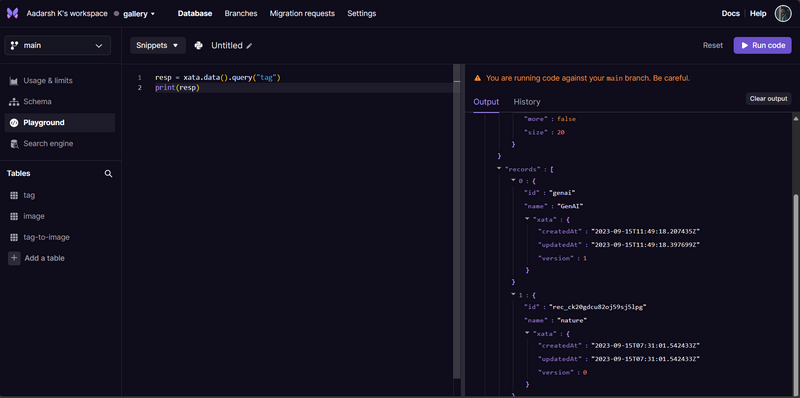This screenshot has height=398, width=800.
Task: Click the warning triangle icon
Action: point(477,79)
